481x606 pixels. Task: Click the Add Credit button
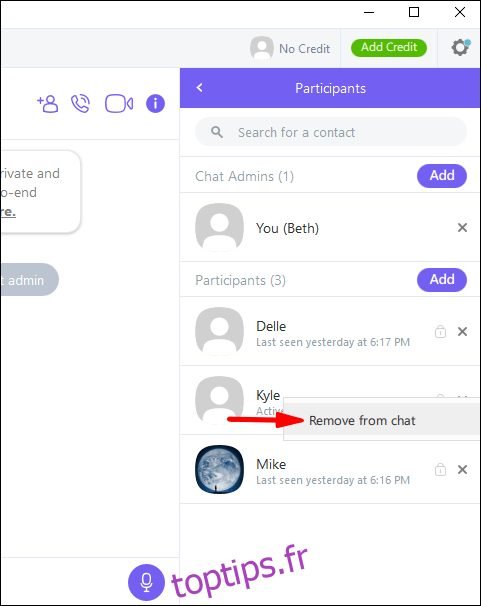point(389,48)
